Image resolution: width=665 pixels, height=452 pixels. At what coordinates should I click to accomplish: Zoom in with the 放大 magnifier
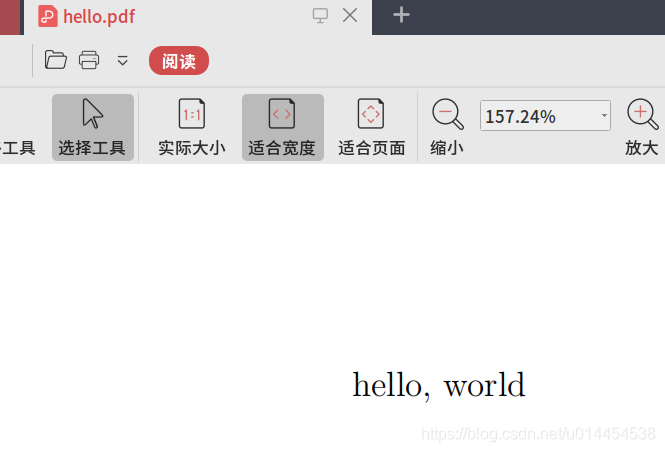pos(642,127)
